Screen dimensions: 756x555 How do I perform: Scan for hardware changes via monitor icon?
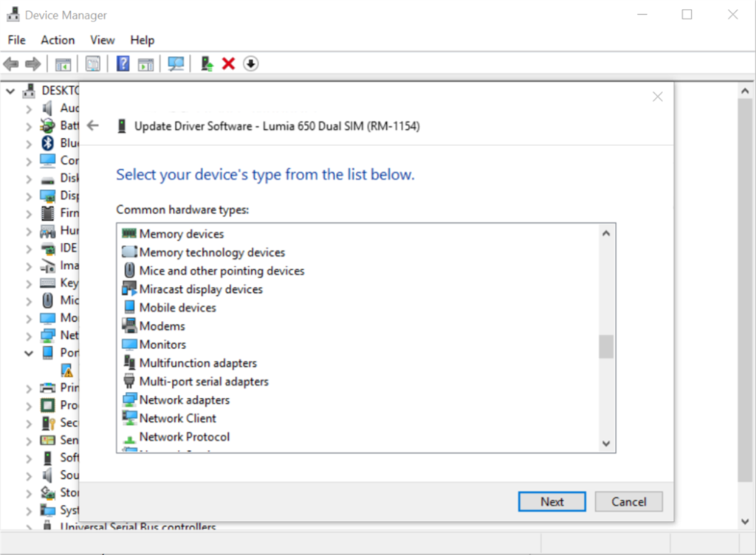coord(176,63)
